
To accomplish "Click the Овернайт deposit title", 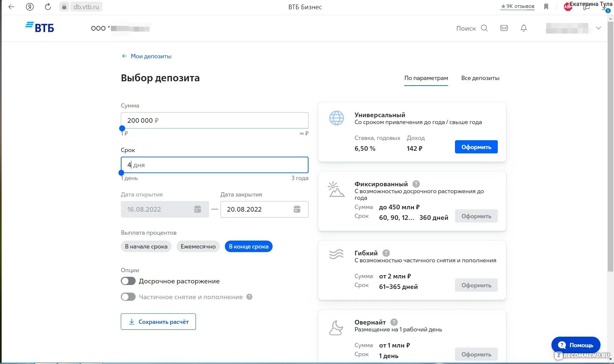I will [370, 322].
